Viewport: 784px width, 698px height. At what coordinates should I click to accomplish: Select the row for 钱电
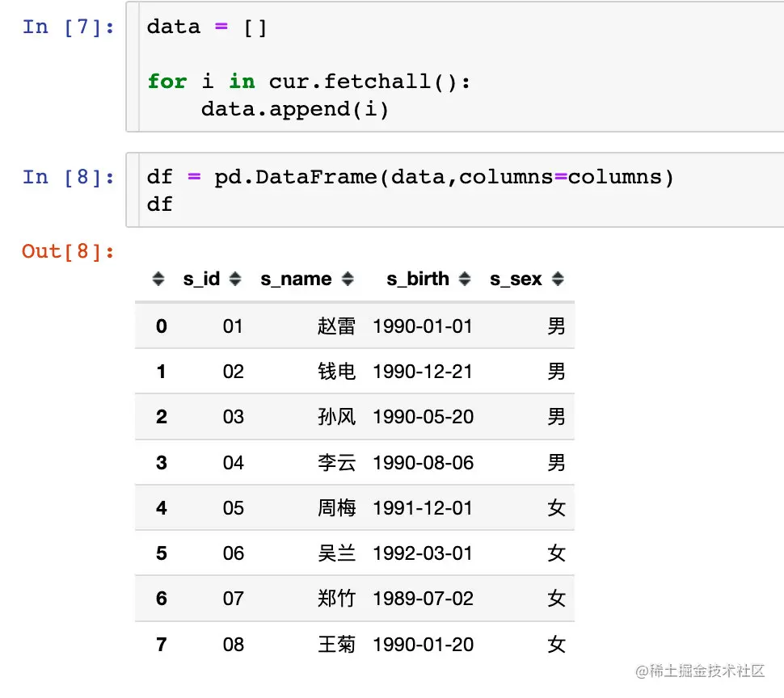[355, 372]
